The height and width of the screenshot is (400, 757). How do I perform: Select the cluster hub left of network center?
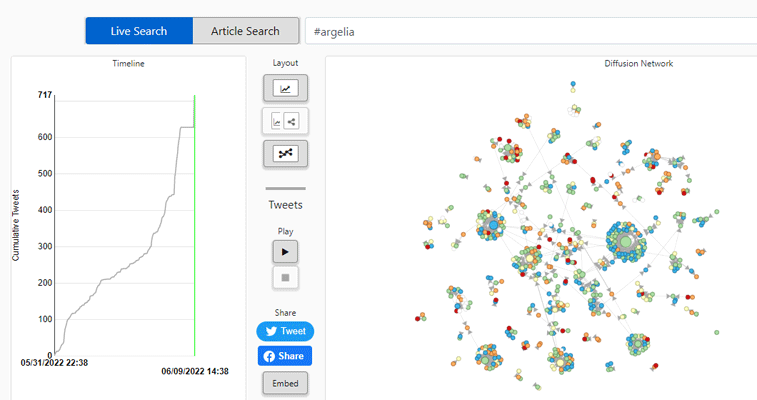493,225
